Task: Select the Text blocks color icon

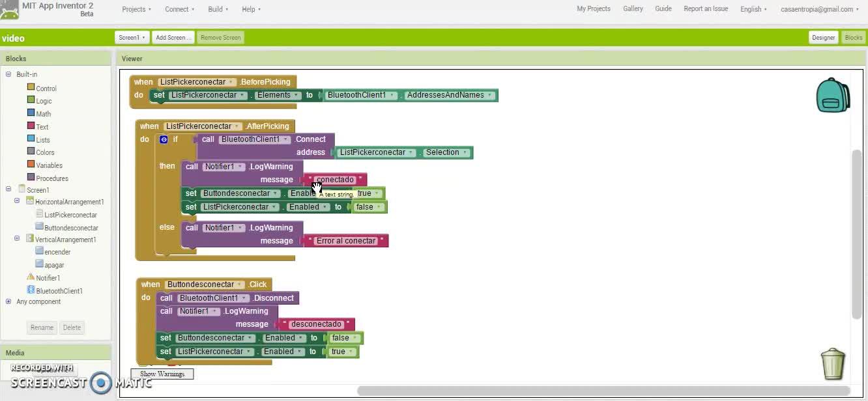Action: coord(31,126)
